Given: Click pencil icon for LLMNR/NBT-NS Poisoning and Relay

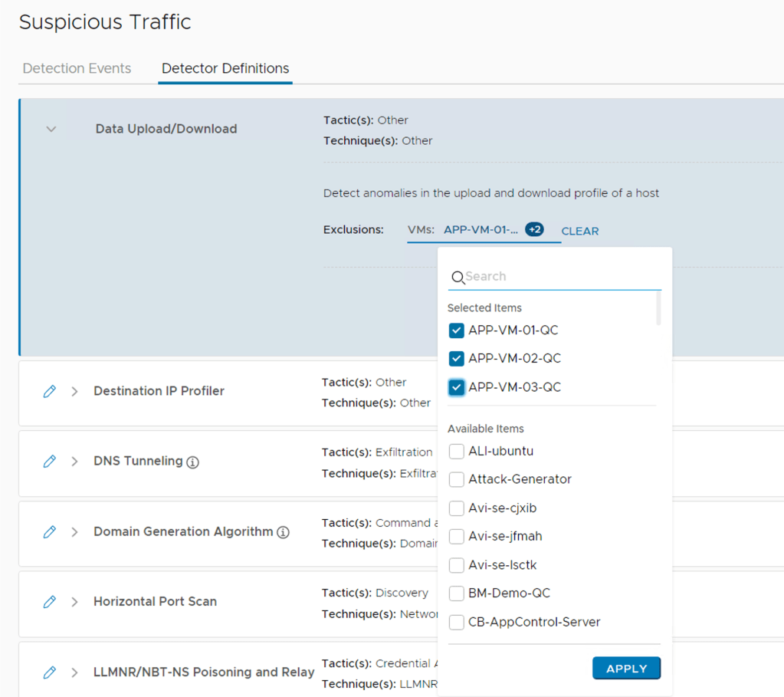Looking at the screenshot, I should pos(50,672).
